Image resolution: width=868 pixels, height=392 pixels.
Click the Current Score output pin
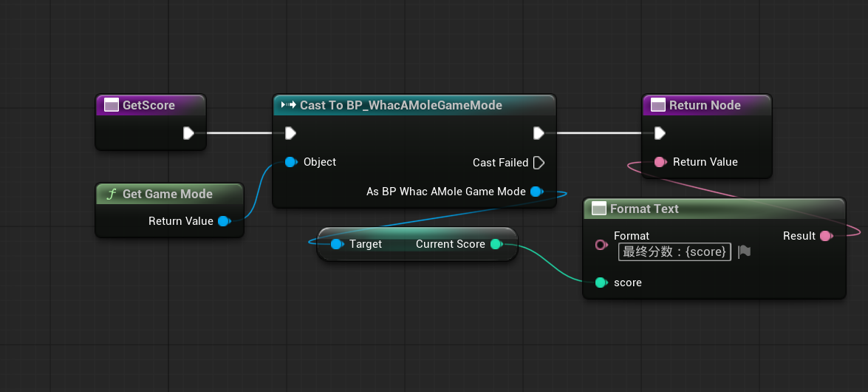pos(496,244)
